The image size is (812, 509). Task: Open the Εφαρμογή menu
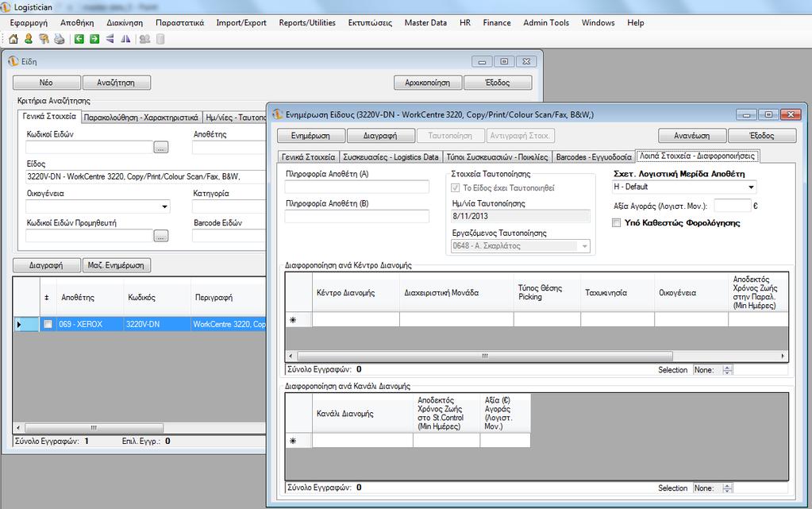(29, 23)
